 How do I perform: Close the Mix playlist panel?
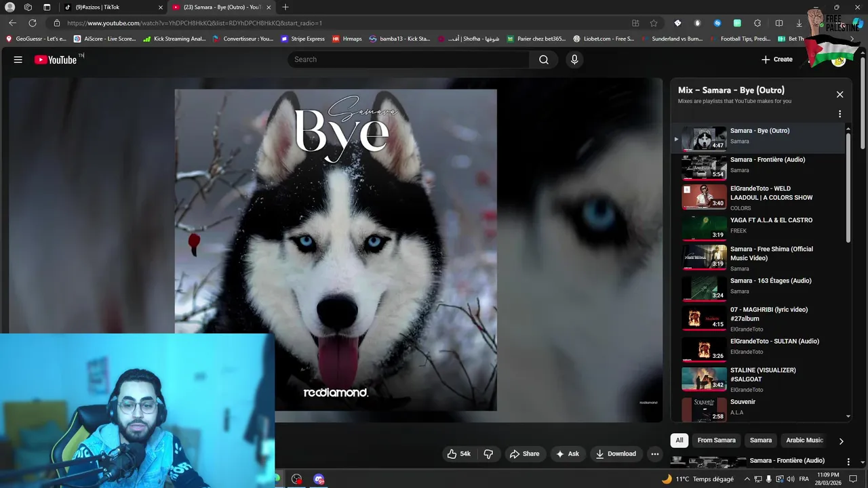tap(840, 95)
